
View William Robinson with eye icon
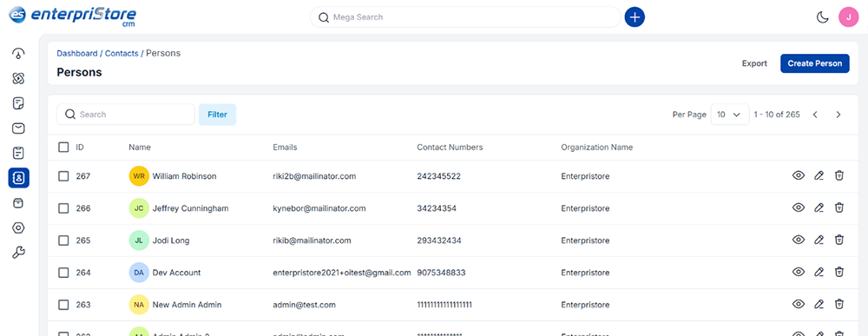(x=799, y=176)
